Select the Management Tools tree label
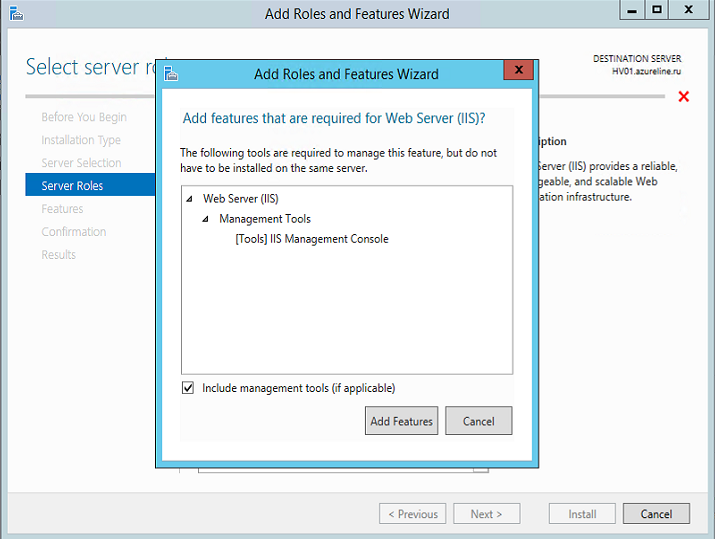The image size is (715, 539). click(x=265, y=219)
